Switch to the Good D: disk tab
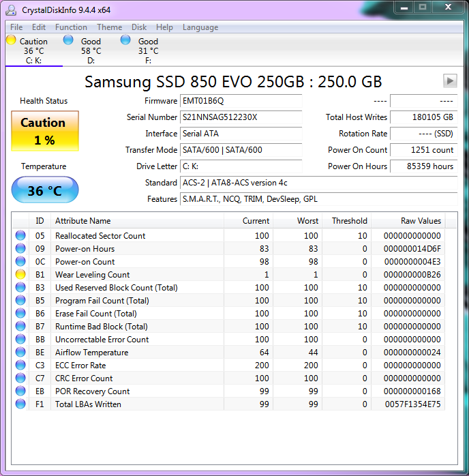 [91, 50]
